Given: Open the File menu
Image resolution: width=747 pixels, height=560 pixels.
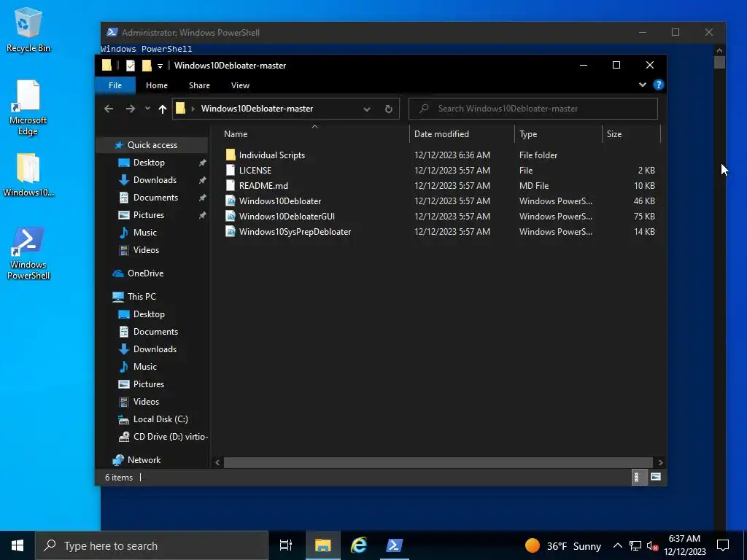Looking at the screenshot, I should 115,85.
